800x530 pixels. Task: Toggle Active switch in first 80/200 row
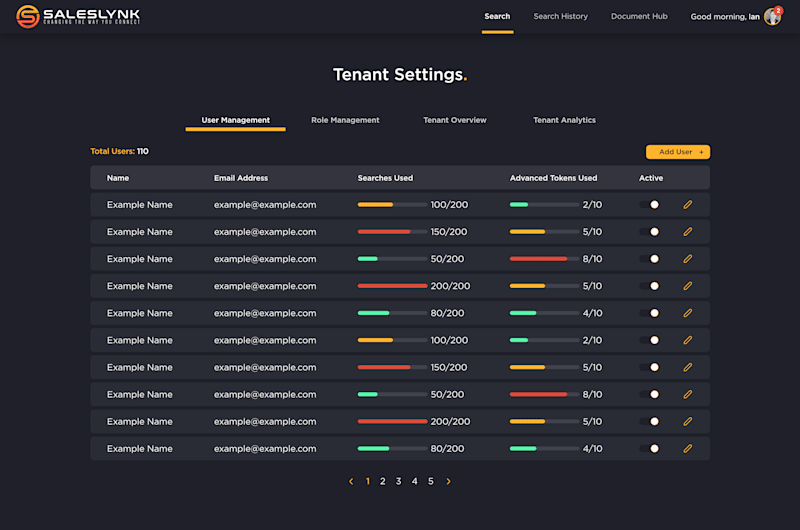(649, 313)
